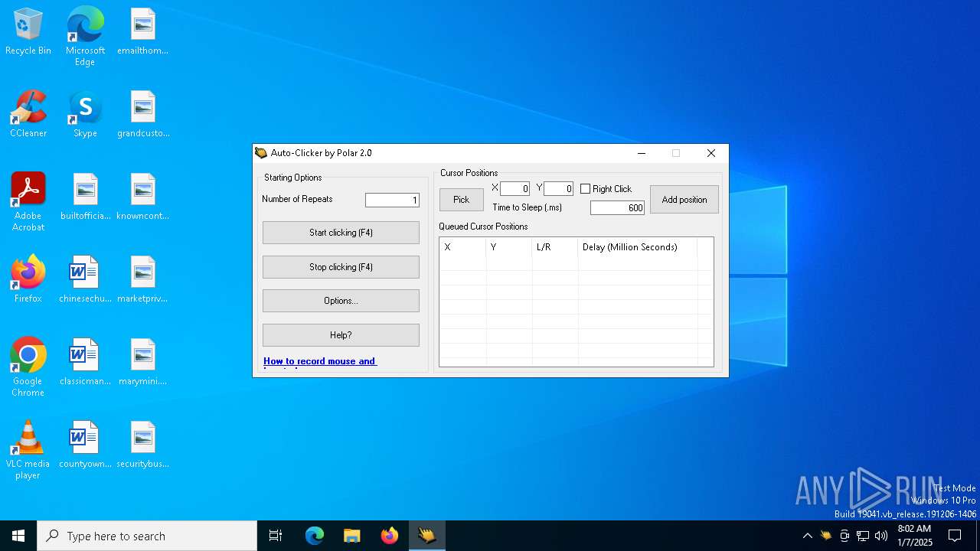Open the Microsoft Edge desktop shortcut
This screenshot has width=980, height=551.
click(x=85, y=36)
